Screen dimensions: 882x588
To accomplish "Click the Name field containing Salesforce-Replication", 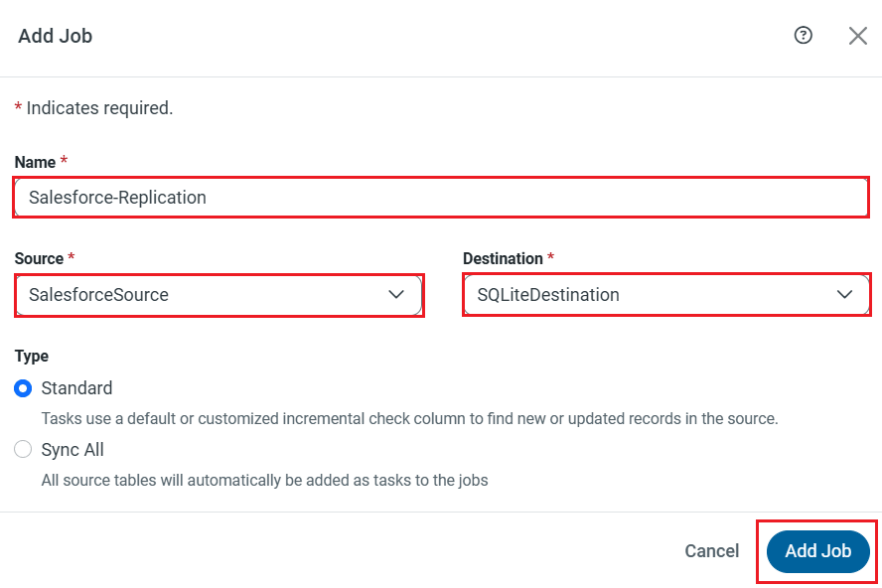I will [441, 197].
